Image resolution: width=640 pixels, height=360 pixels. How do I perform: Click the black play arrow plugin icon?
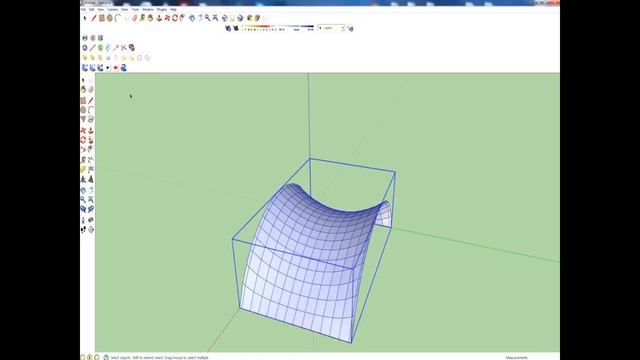[108, 68]
